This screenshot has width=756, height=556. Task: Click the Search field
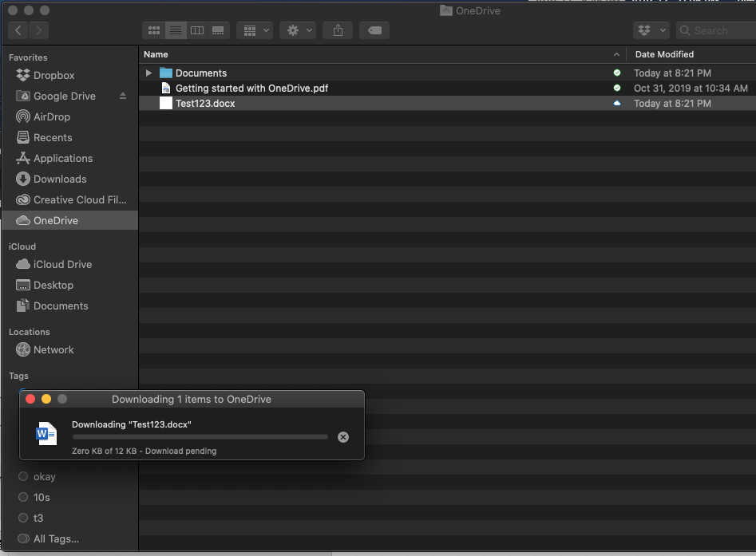pos(716,30)
